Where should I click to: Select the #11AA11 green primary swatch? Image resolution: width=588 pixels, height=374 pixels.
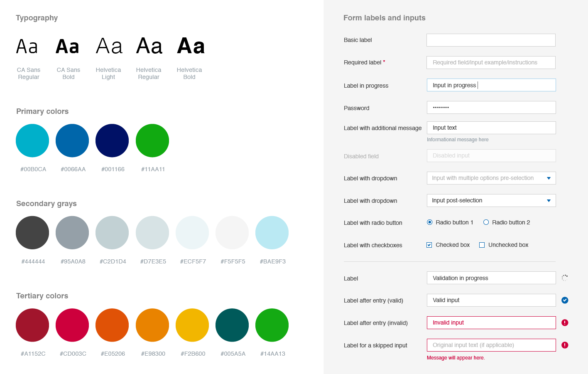click(x=152, y=140)
